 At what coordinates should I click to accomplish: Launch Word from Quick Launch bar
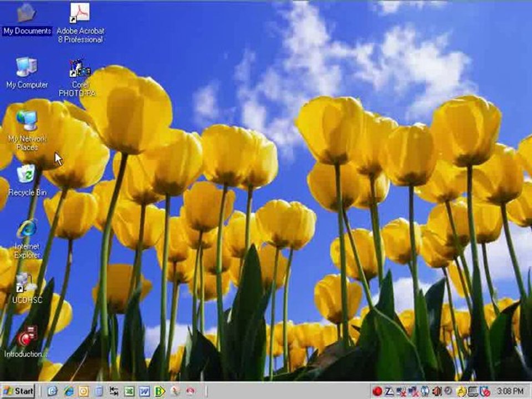[144, 392]
